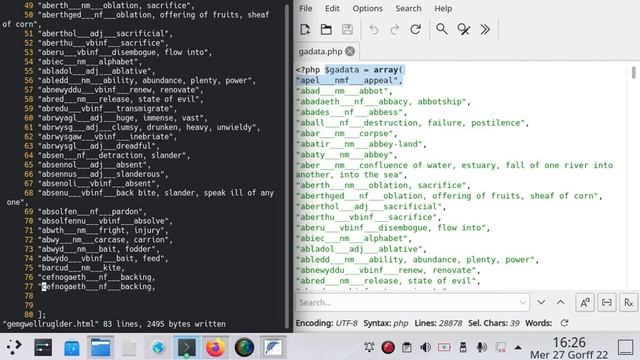
Task: Click the blank document taskbar icon
Action: coord(129,347)
